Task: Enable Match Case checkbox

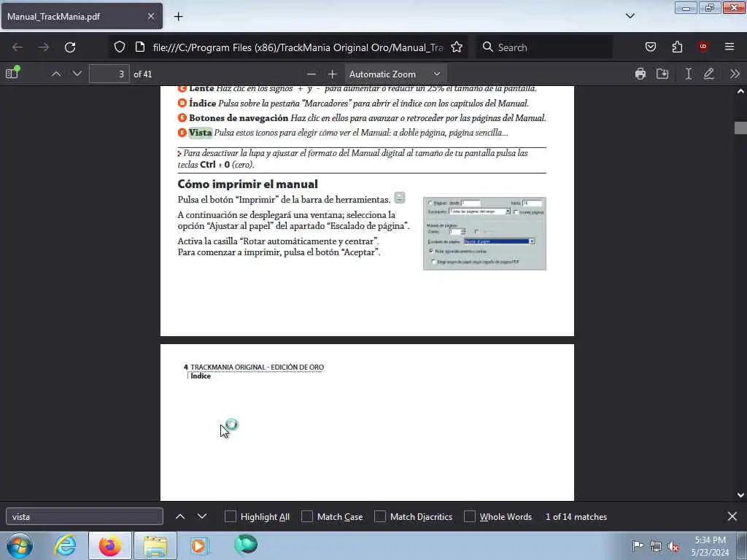Action: [x=307, y=517]
